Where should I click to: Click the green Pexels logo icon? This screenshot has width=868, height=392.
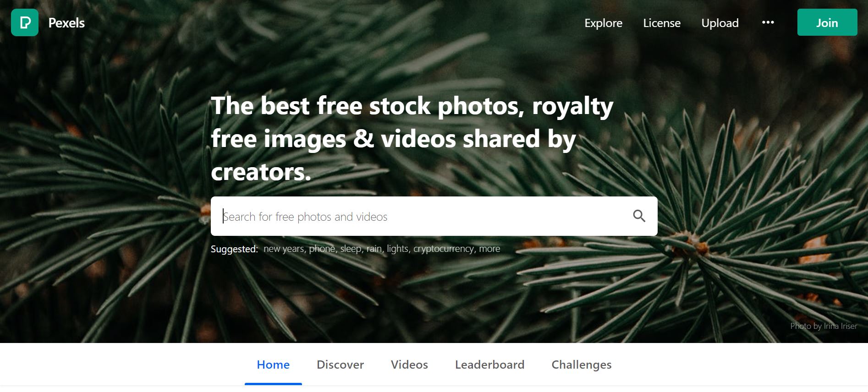tap(25, 22)
